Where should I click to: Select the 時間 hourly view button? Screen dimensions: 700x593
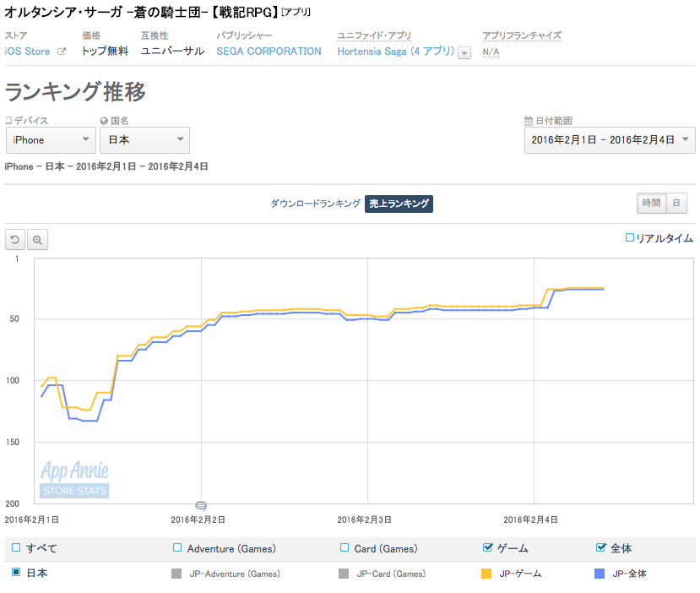(x=651, y=204)
